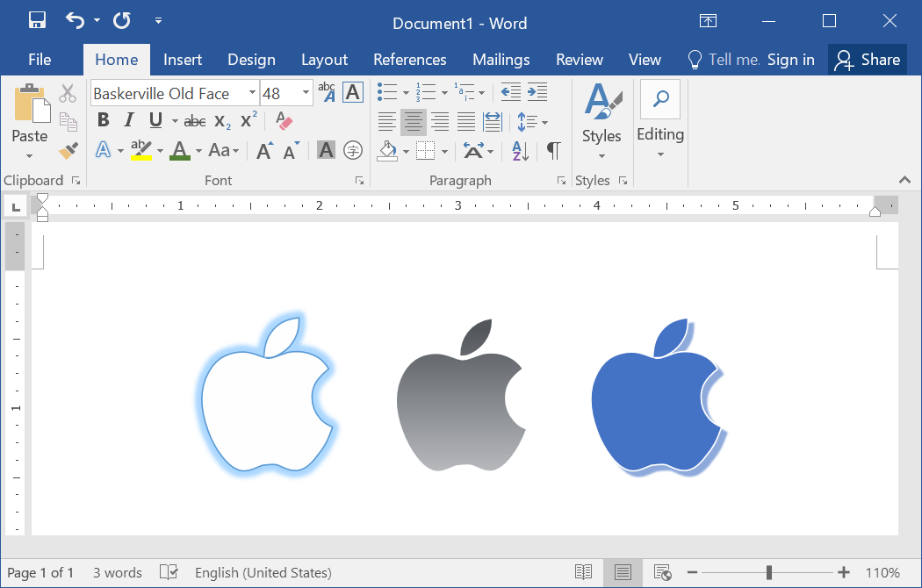
Task: Click the Phonetic Guide icon
Action: point(327,92)
